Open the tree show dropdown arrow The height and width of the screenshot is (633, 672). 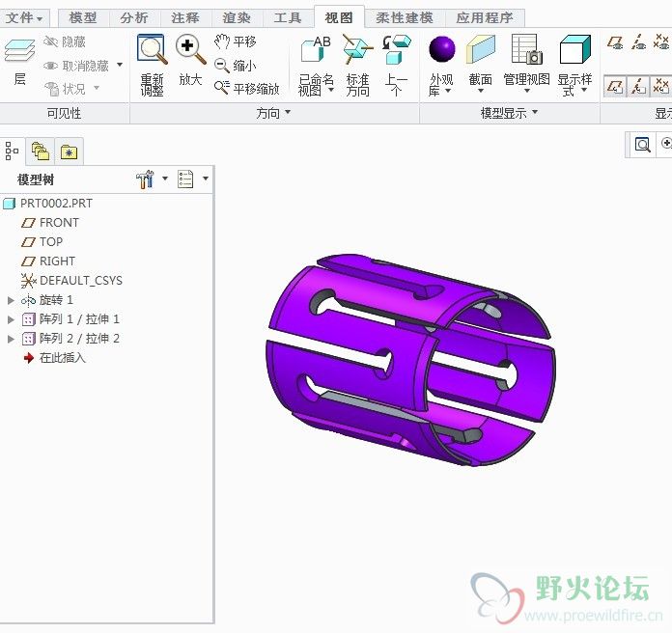pyautogui.click(x=206, y=179)
